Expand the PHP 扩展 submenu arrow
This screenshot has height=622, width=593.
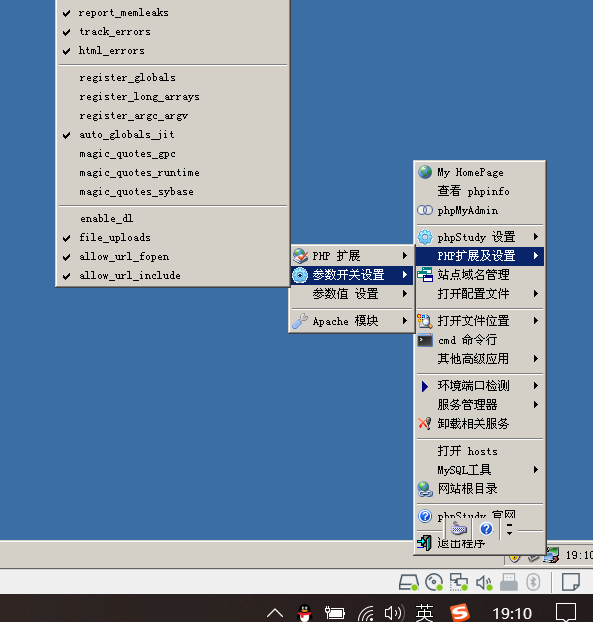tap(405, 255)
